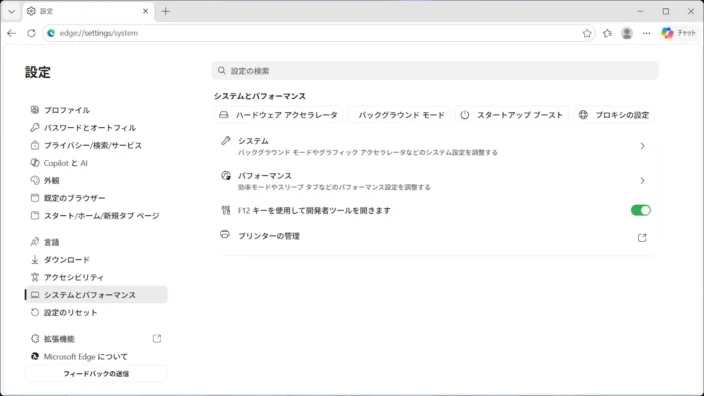Image resolution: width=704 pixels, height=396 pixels.
Task: Open the three-dot settings and more menu
Action: [646, 33]
